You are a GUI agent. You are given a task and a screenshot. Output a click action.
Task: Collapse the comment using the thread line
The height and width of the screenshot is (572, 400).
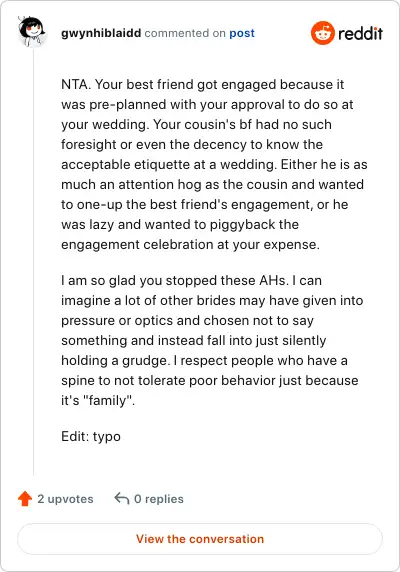coord(34,261)
